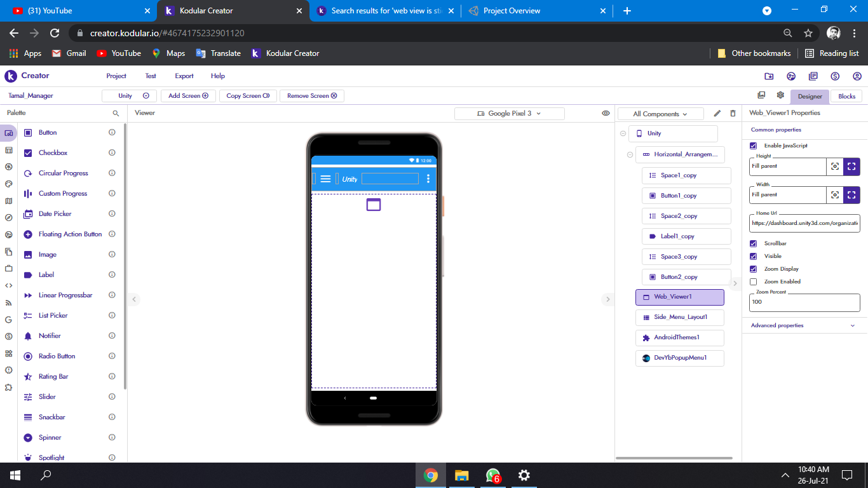Click the delete component trash icon
Viewport: 868px width, 488px height.
(733, 113)
